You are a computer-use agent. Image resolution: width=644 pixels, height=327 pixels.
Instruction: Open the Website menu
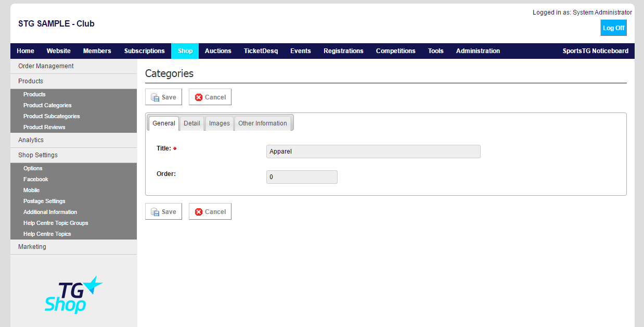(x=59, y=51)
